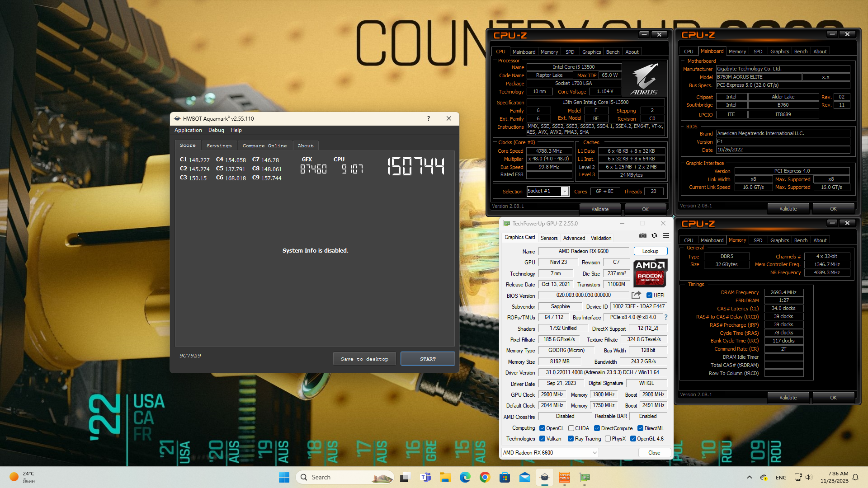Click the Windows taskbar Search box
The width and height of the screenshot is (868, 488).
click(x=344, y=477)
